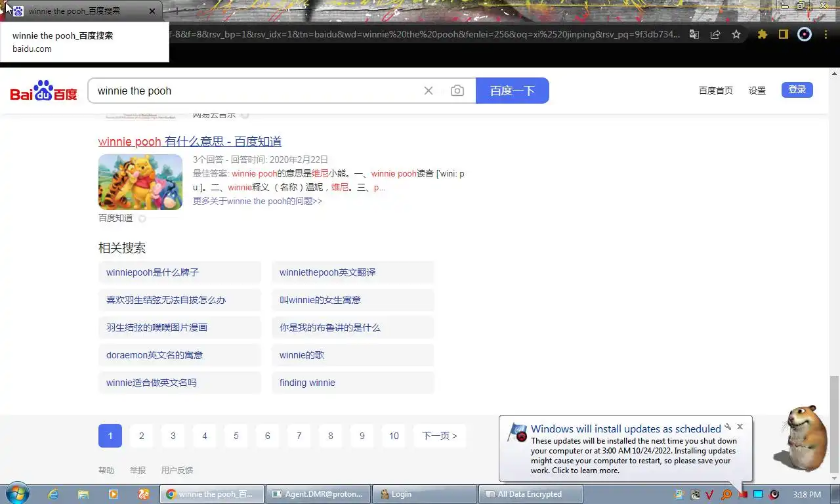
Task: Click red flag action center tray icon
Action: 742,494
